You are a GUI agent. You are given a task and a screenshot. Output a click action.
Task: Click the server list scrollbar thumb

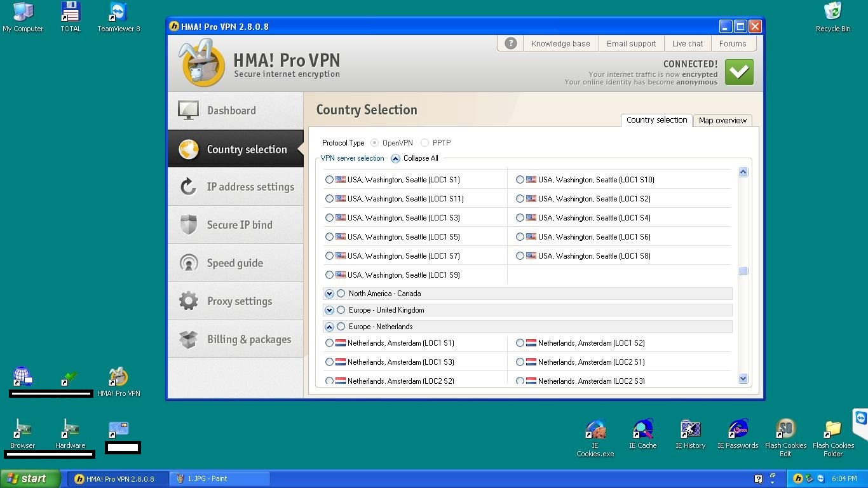pyautogui.click(x=743, y=271)
